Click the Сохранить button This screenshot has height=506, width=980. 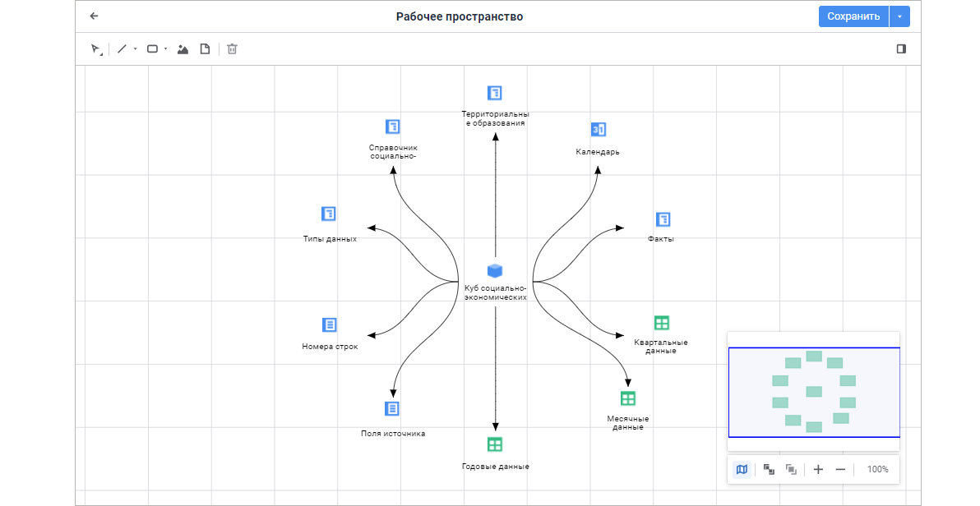point(853,16)
